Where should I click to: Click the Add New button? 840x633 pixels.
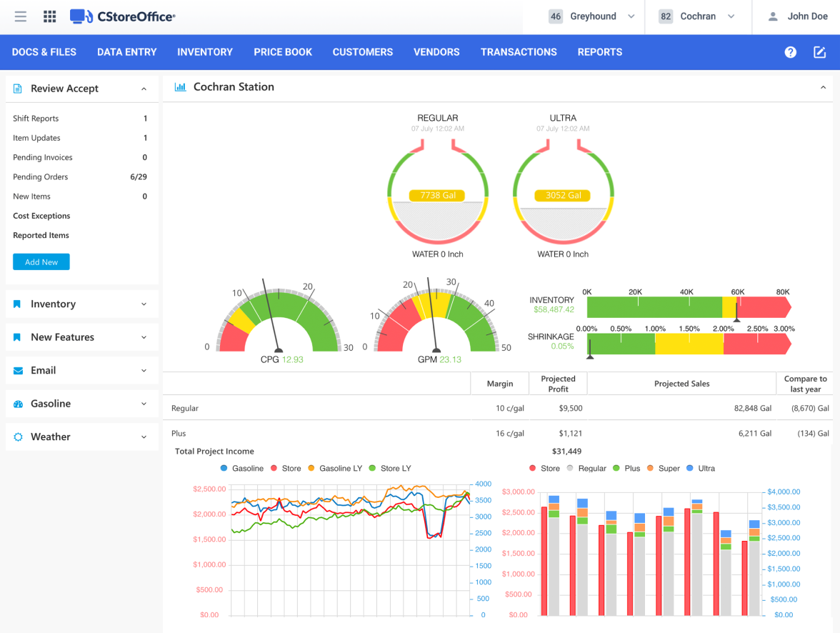41,262
